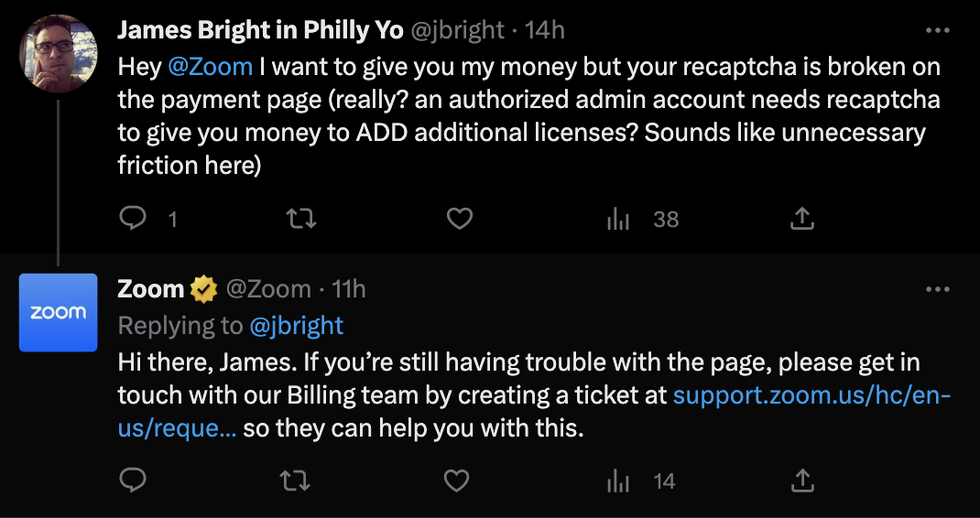Like Zoom's reply tweet
Image resolution: width=980 pixels, height=518 pixels.
pos(456,480)
